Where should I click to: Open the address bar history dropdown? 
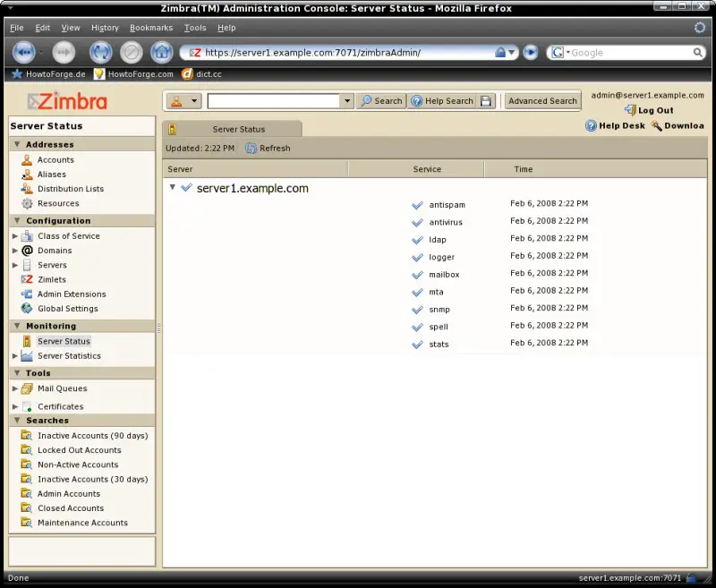512,53
